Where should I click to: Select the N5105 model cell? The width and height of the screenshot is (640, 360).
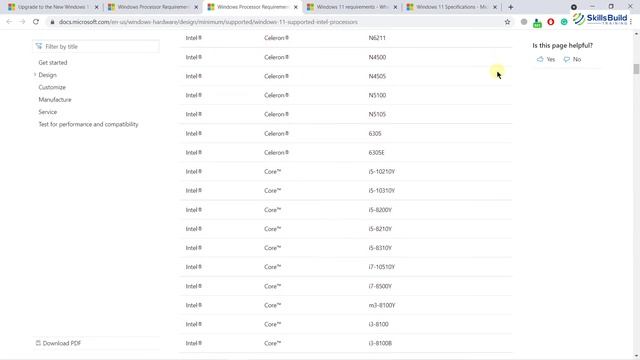tap(377, 114)
